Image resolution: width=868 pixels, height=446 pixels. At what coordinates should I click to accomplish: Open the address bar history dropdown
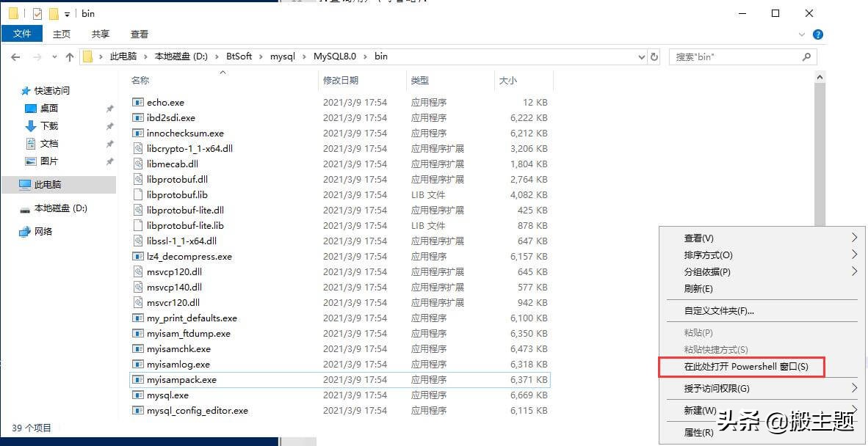(641, 56)
